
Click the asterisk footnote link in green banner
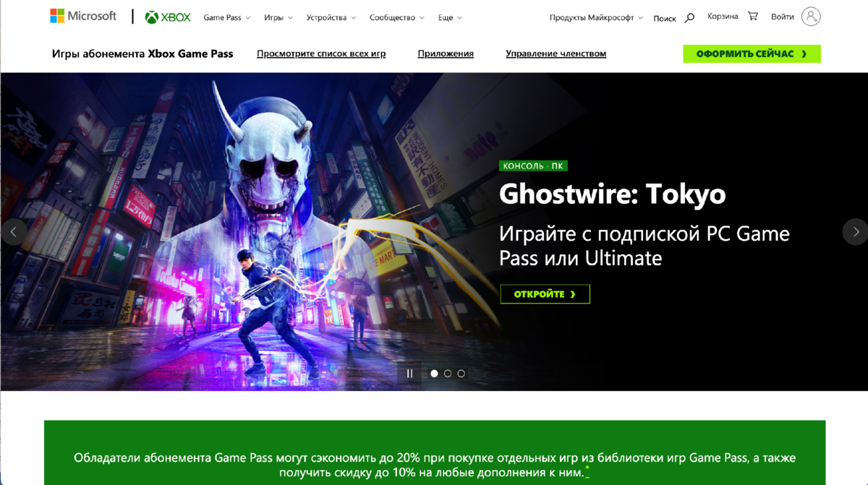pyautogui.click(x=587, y=471)
